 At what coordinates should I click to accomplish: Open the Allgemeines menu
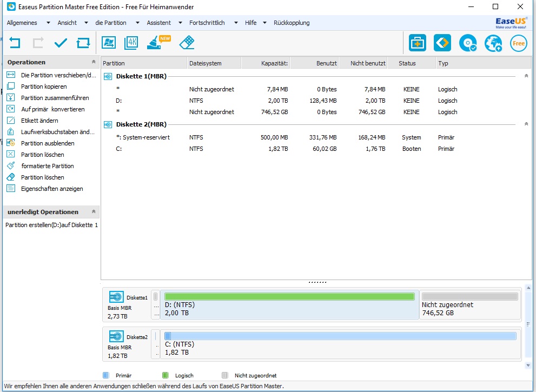pyautogui.click(x=22, y=23)
